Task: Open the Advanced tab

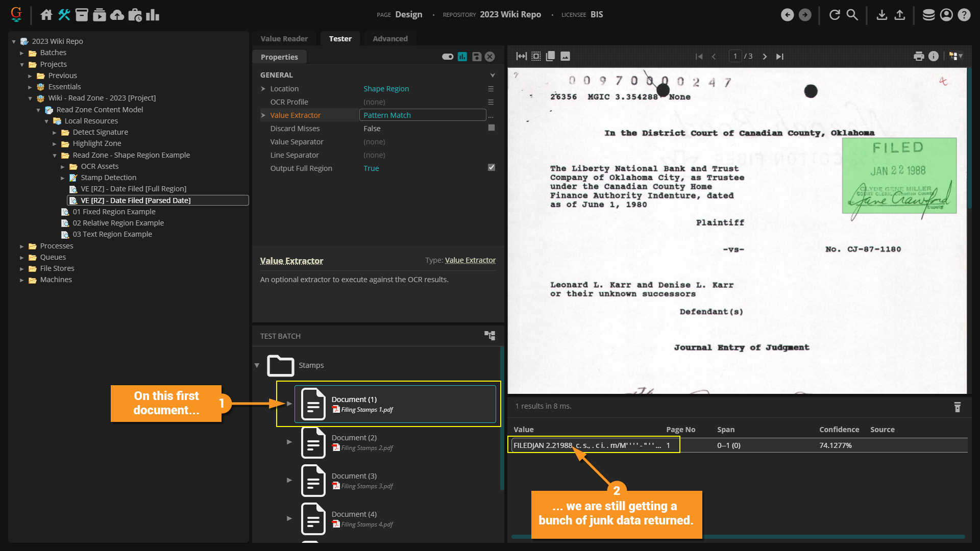Action: [x=390, y=39]
